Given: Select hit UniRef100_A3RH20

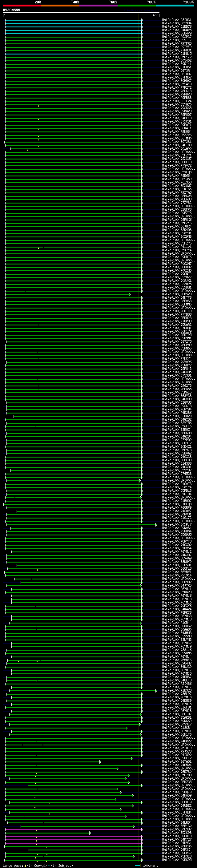Looking at the screenshot, I should (177, 416).
